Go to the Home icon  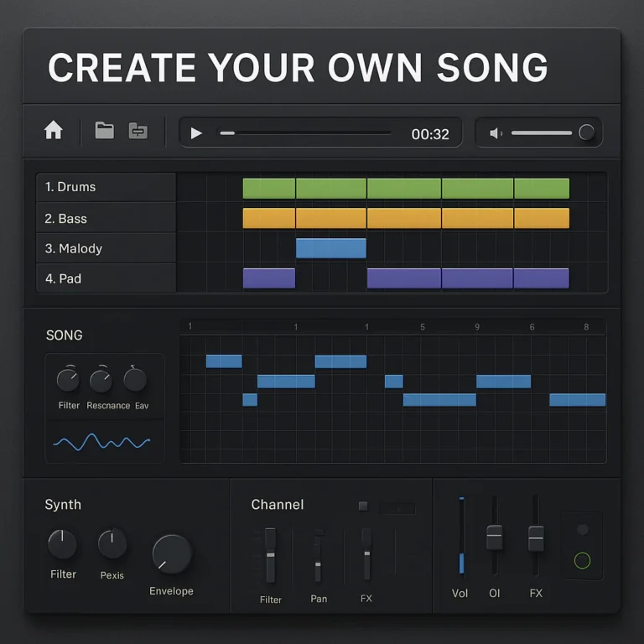point(54,130)
